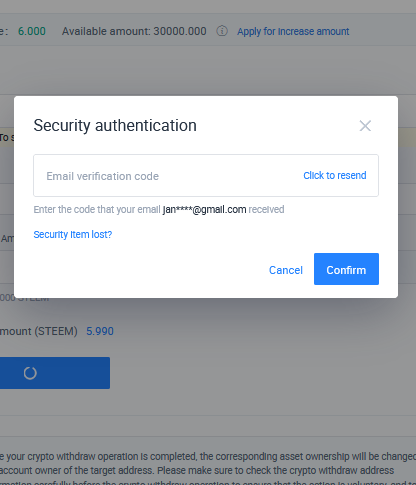Image resolution: width=416 pixels, height=485 pixels.
Task: Close the Security authentication dialog
Action: pos(365,126)
